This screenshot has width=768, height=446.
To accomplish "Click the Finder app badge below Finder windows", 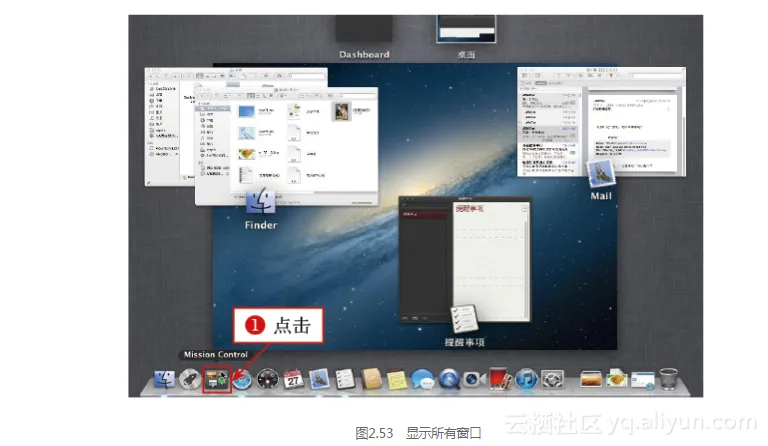I will [x=260, y=201].
